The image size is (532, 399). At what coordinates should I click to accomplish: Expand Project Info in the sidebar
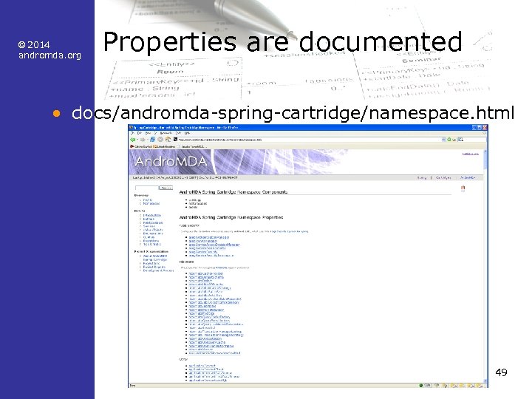pos(151,264)
